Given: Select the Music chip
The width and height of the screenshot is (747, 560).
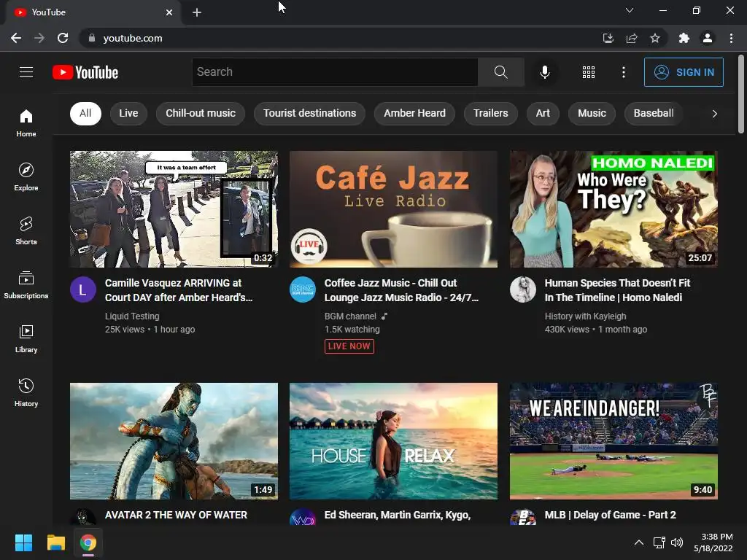Looking at the screenshot, I should tap(592, 113).
